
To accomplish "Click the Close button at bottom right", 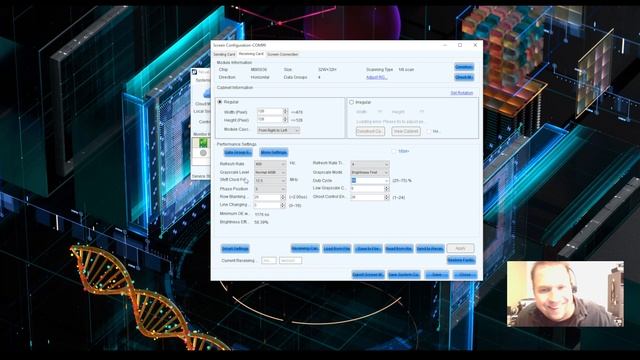I will [x=465, y=275].
